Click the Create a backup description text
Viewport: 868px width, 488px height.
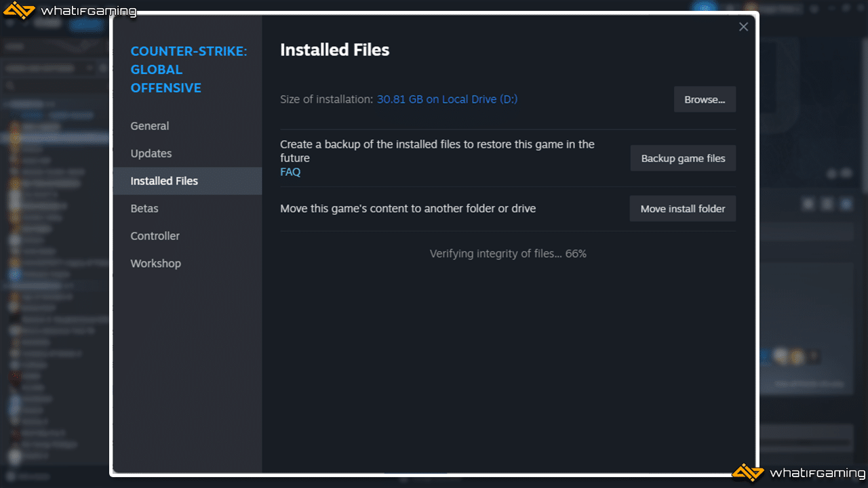437,151
